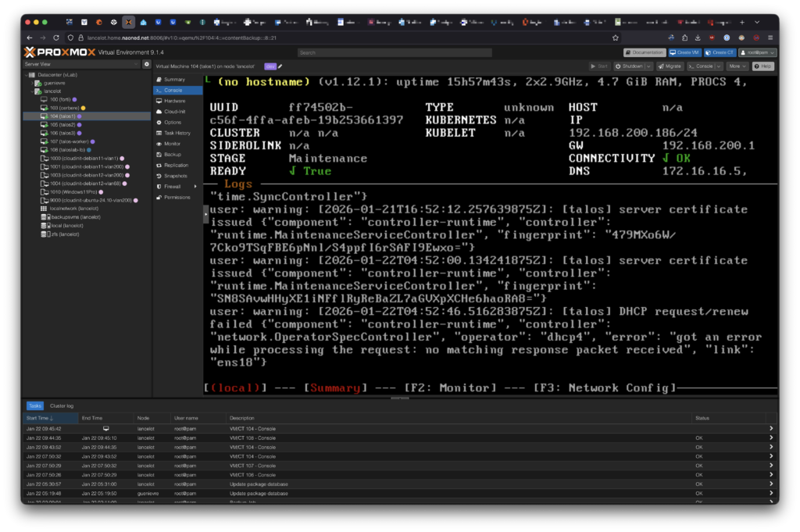Open the Hardware section in the VM menu
This screenshot has width=800, height=532.
(x=174, y=101)
